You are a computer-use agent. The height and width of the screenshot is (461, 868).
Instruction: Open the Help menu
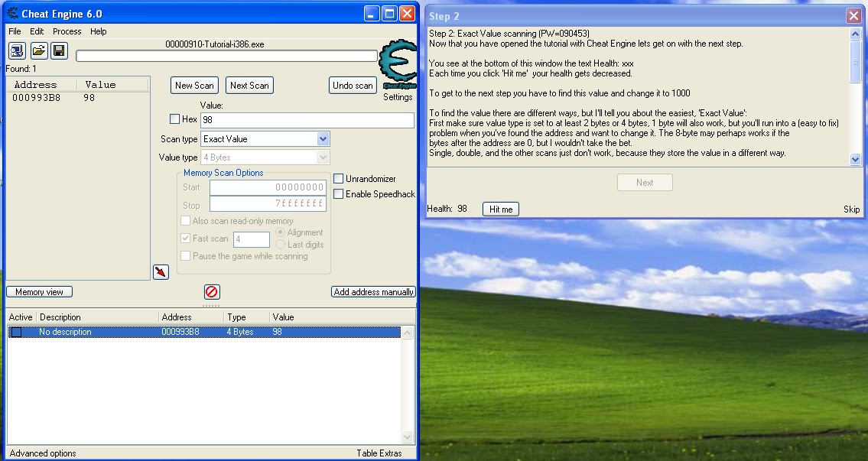(99, 31)
